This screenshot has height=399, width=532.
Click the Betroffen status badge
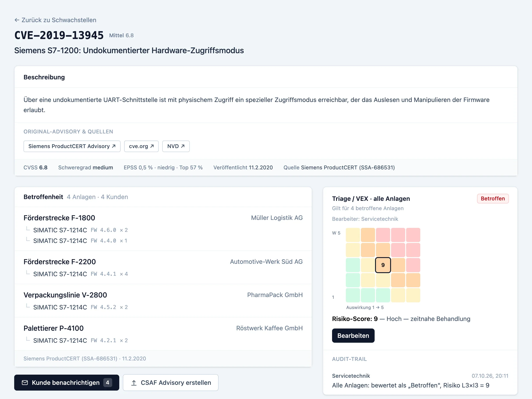[493, 198]
